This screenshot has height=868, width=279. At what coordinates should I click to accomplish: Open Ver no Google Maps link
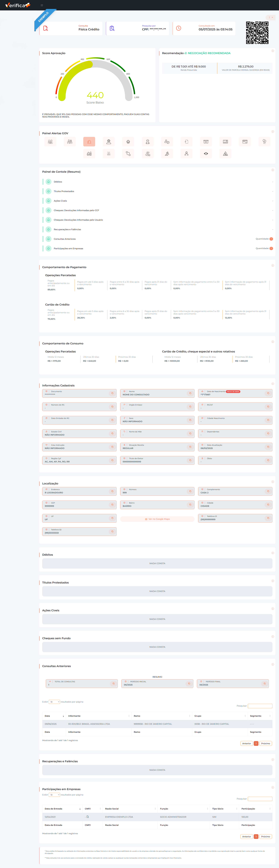tap(157, 519)
